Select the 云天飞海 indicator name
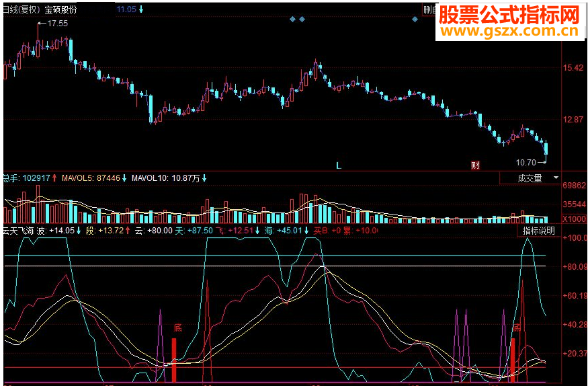588x386 pixels. pos(17,231)
